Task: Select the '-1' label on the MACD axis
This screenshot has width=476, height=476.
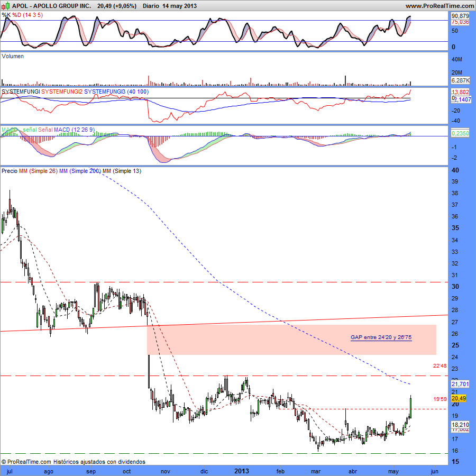Action: (x=454, y=147)
